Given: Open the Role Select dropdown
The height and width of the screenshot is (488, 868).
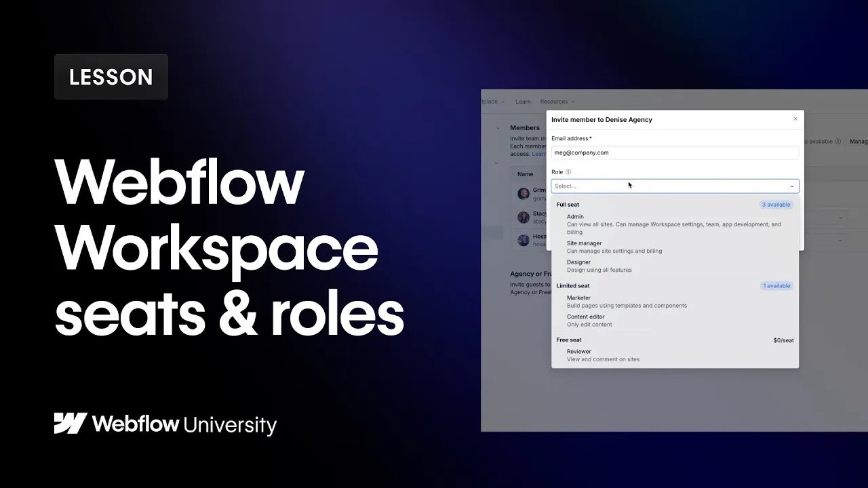Looking at the screenshot, I should (675, 186).
